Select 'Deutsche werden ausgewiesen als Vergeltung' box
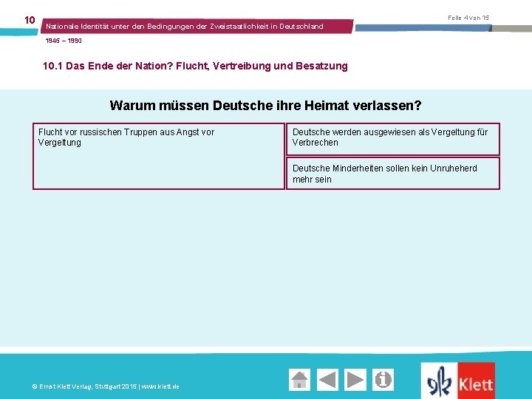 point(393,139)
